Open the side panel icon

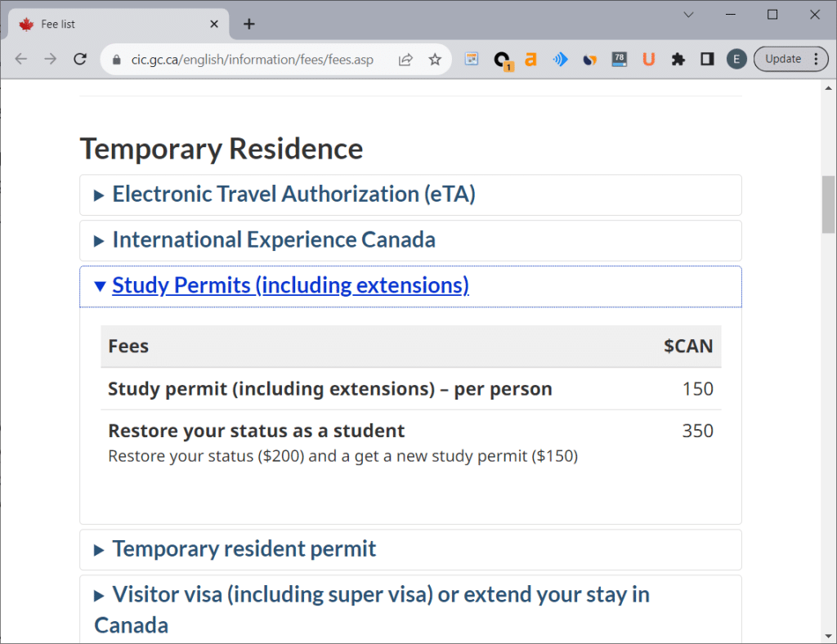[707, 59]
